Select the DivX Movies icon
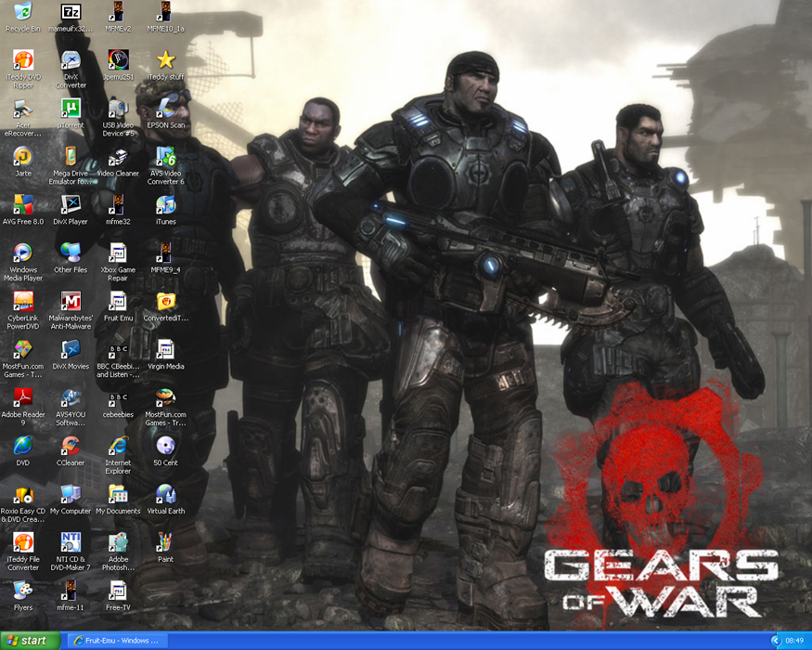This screenshot has width=812, height=650. 71,349
